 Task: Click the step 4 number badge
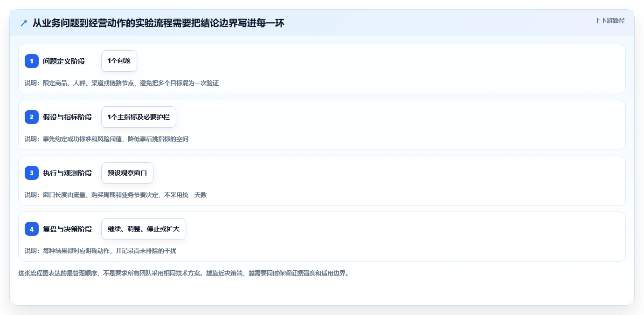point(32,229)
